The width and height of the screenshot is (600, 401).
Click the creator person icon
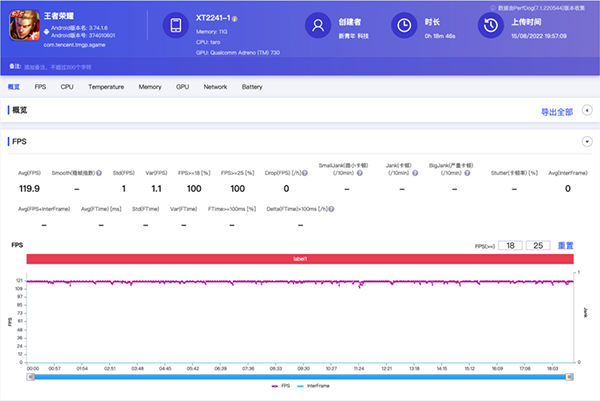(317, 26)
